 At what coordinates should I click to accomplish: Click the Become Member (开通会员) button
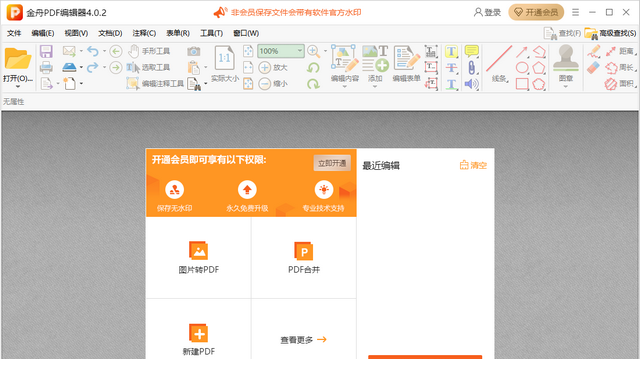[536, 12]
